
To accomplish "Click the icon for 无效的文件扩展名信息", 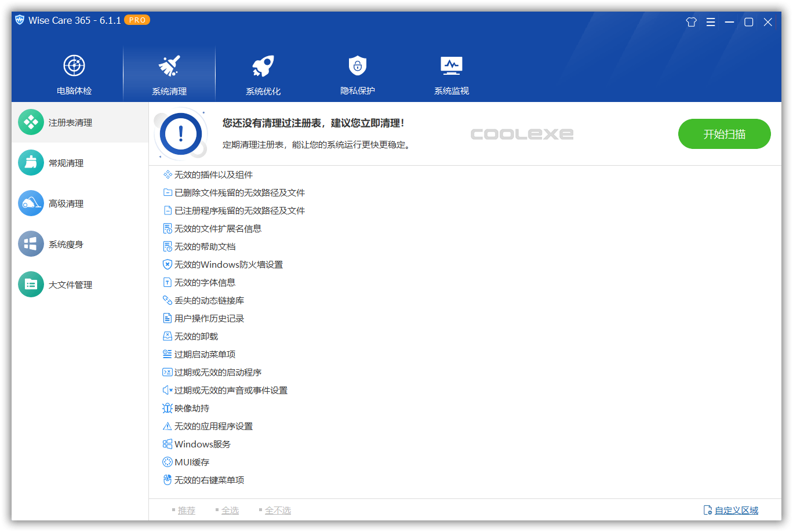I will click(x=168, y=228).
